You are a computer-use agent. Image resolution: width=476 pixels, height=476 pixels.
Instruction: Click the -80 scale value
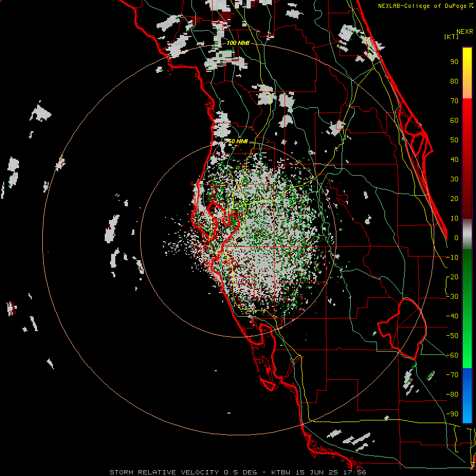[452, 395]
